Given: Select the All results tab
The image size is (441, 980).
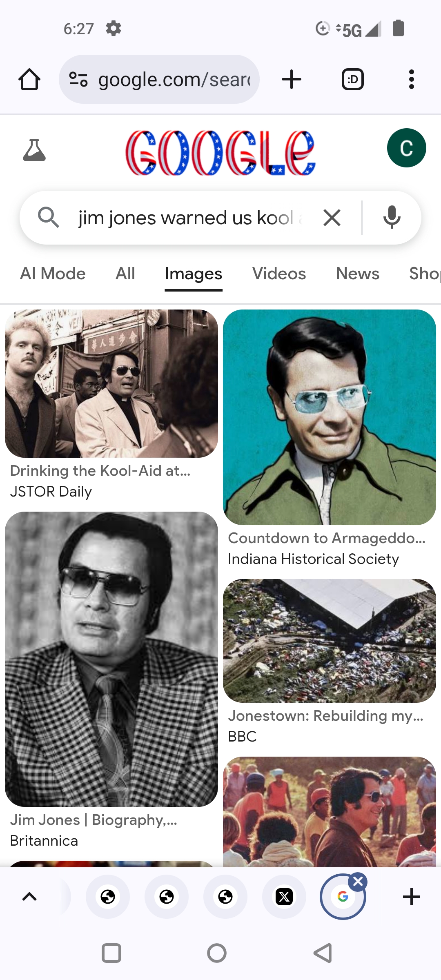Looking at the screenshot, I should 125,274.
